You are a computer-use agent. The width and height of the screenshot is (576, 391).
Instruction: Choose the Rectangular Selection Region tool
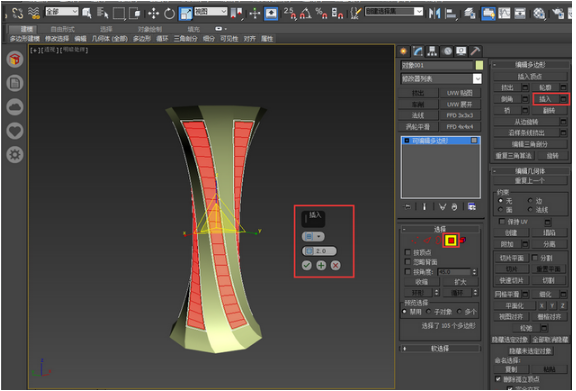(119, 14)
